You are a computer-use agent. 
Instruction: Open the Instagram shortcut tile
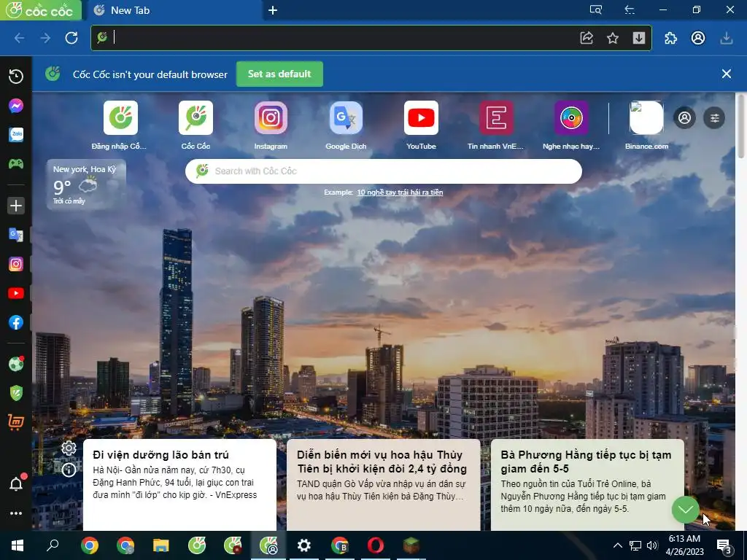point(271,125)
